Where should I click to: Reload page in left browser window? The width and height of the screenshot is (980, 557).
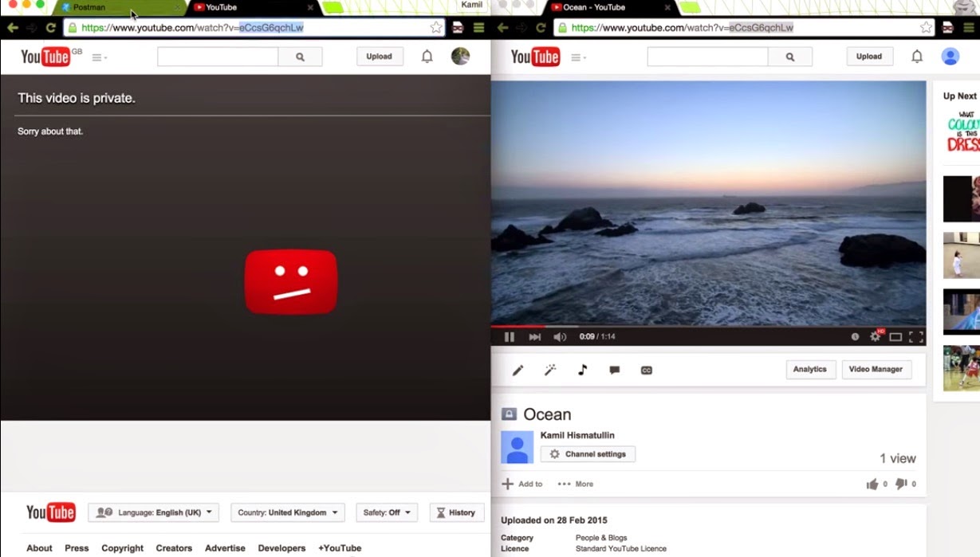pos(51,27)
